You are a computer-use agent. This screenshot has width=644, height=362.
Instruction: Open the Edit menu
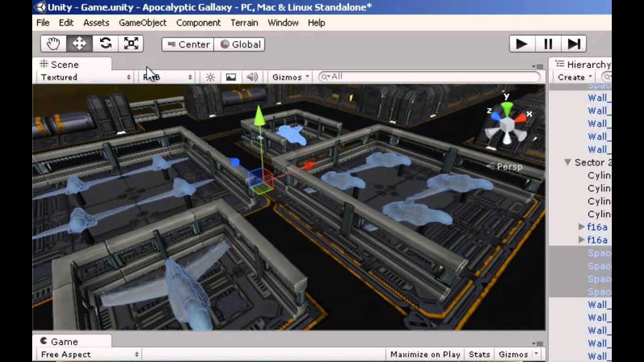(66, 23)
